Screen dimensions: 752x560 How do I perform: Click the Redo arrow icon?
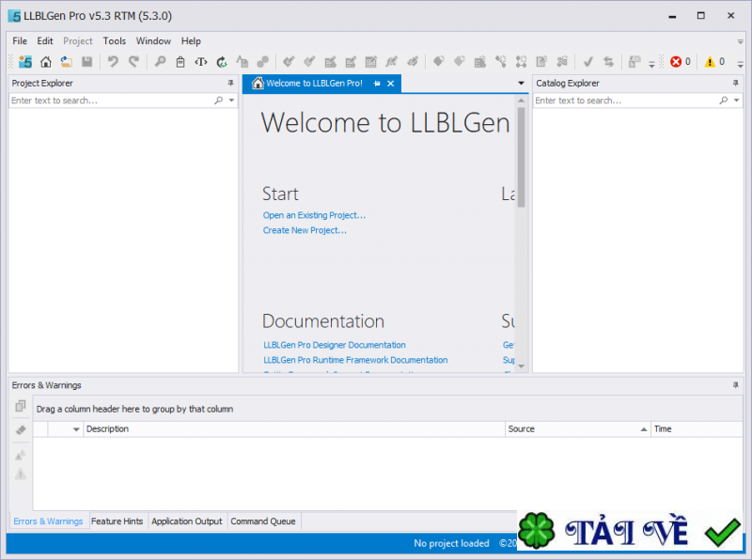pyautogui.click(x=133, y=61)
